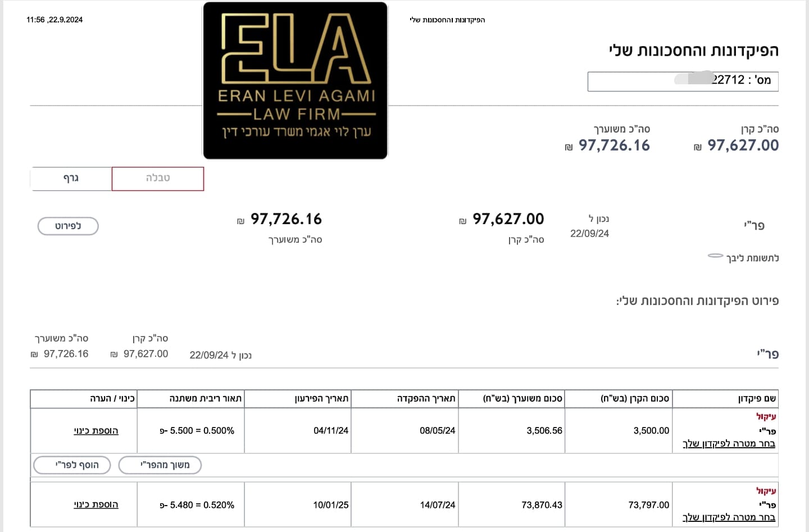The height and width of the screenshot is (532, 809).
Task: Switch to the טבלה (table) tab
Action: pyautogui.click(x=158, y=178)
